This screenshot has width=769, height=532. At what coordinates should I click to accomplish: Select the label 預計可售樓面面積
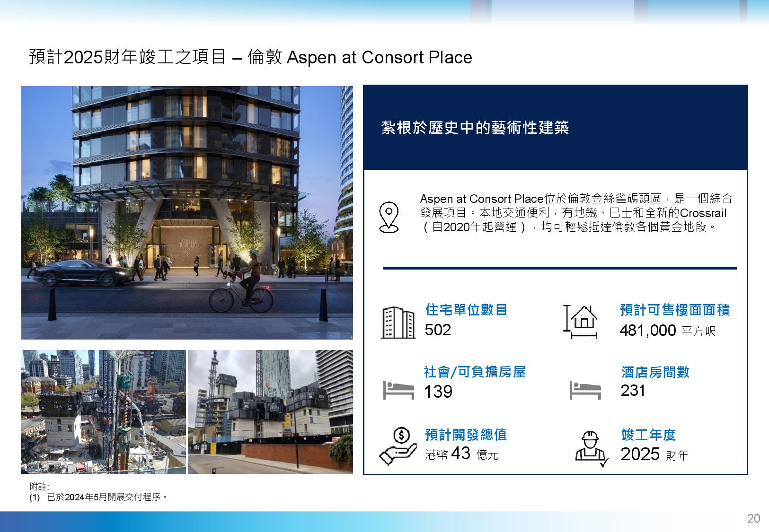tap(675, 310)
